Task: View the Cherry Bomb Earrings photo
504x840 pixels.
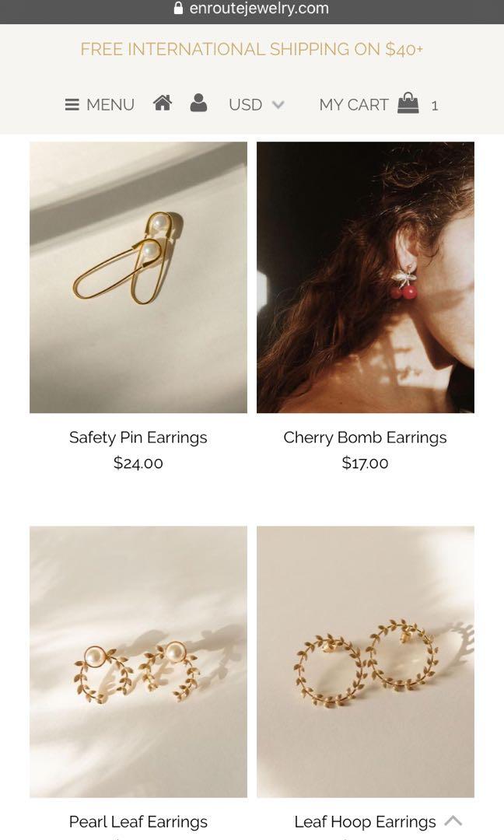Action: 366,277
